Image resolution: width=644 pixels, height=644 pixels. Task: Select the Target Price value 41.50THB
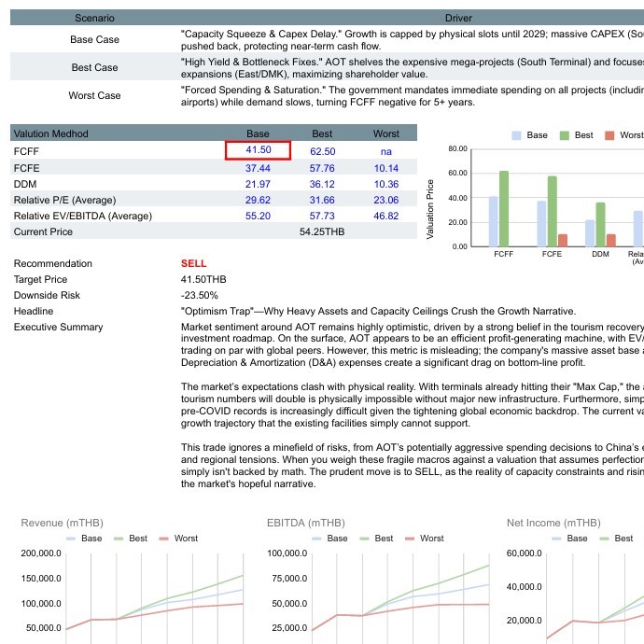tap(203, 279)
